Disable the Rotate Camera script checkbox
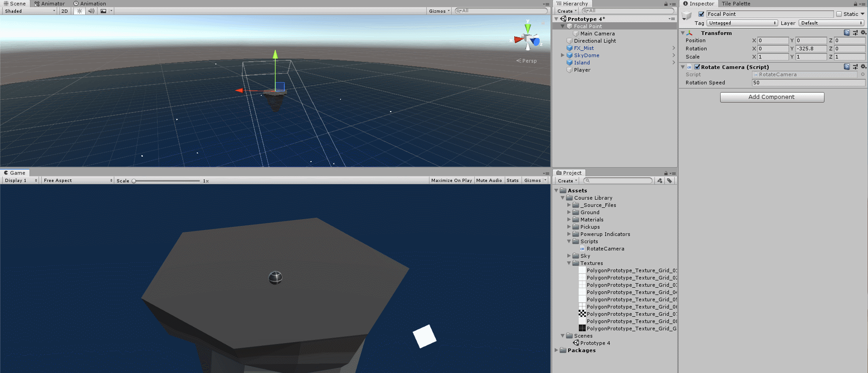This screenshot has height=373, width=868. tap(697, 67)
